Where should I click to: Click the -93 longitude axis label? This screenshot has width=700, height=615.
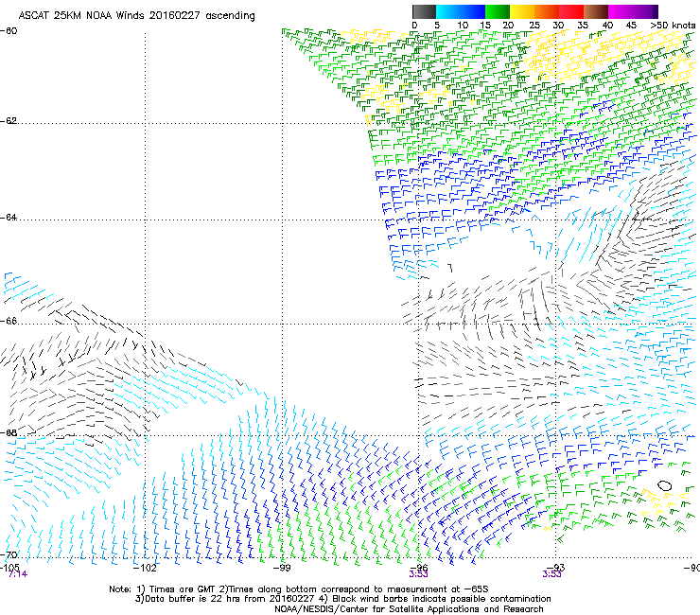point(556,567)
